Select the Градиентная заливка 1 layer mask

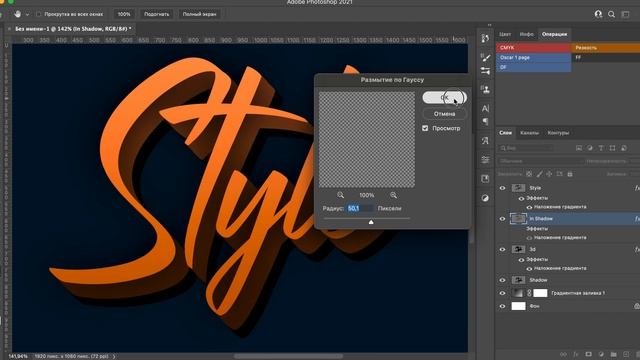coord(540,293)
